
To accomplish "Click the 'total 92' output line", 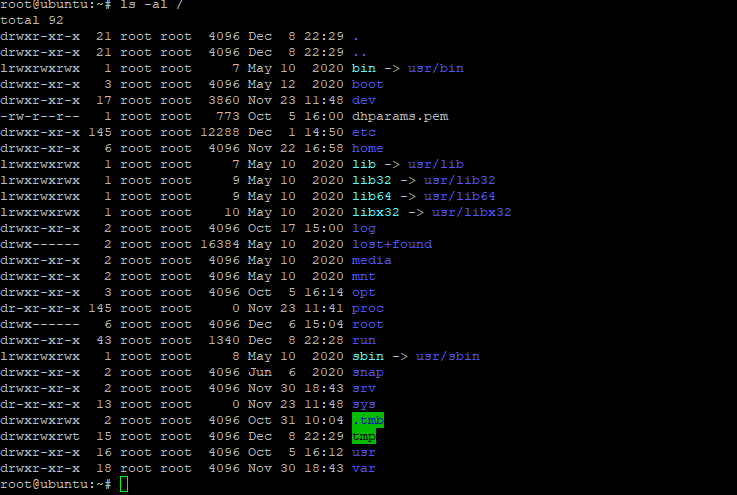I will [32, 20].
